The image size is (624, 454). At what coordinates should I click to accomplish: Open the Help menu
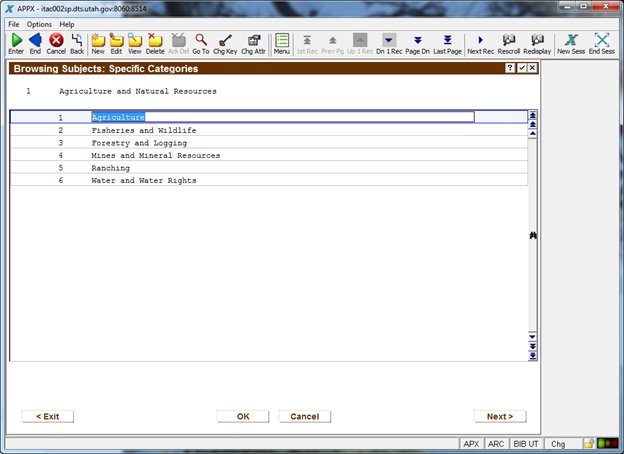pyautogui.click(x=67, y=24)
